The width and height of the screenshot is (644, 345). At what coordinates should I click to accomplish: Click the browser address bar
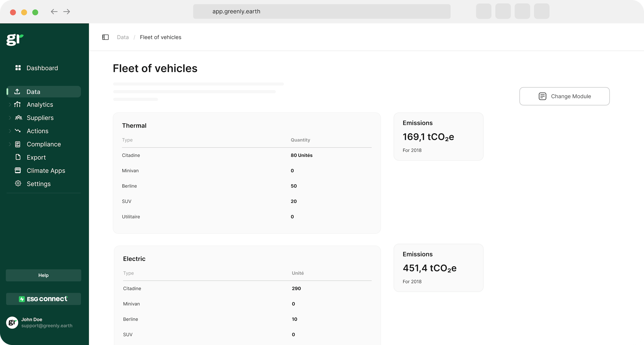[x=322, y=11]
